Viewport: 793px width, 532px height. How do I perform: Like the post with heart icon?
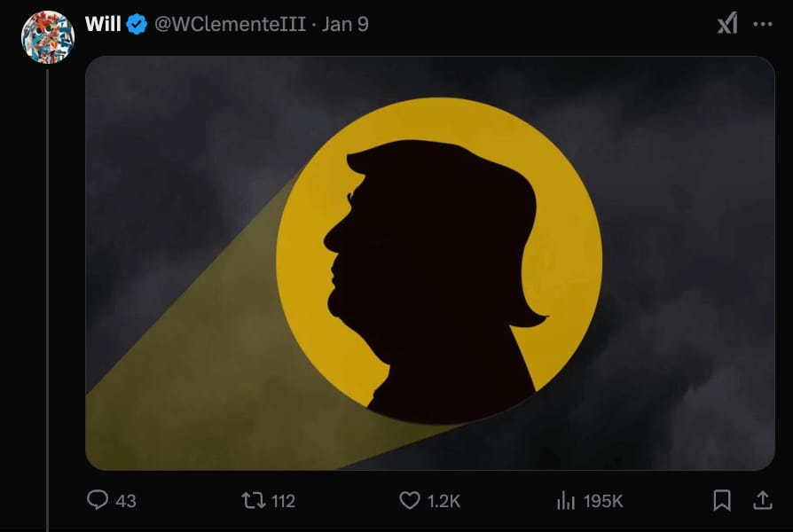[410, 500]
